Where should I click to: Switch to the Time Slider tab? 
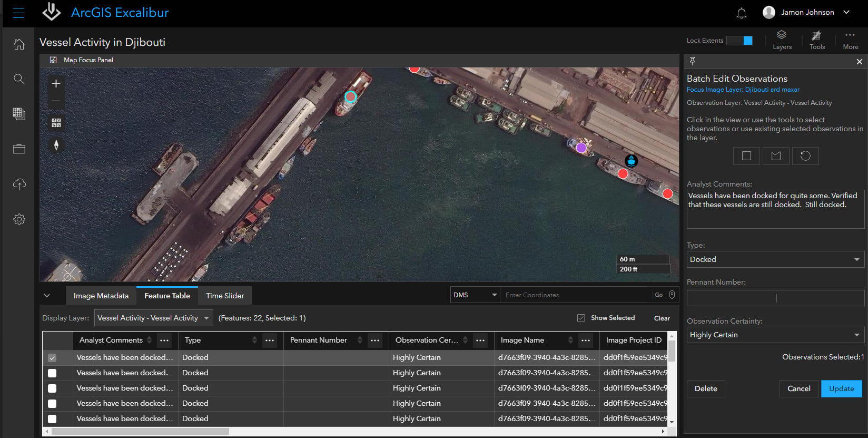pos(225,296)
